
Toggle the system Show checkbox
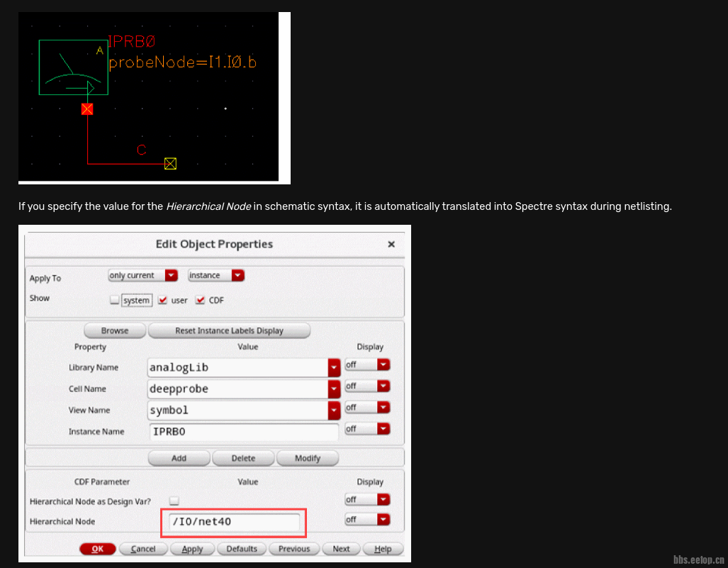[x=115, y=299]
